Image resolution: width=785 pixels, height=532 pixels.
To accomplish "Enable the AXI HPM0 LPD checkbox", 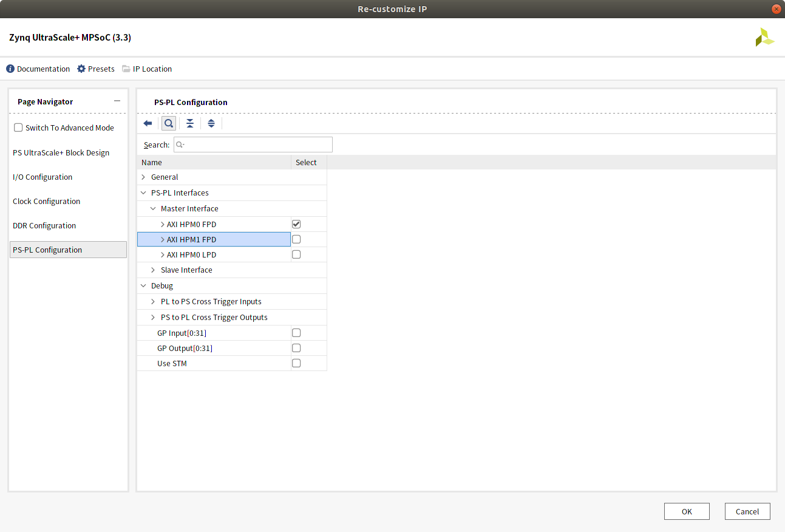I will point(296,254).
